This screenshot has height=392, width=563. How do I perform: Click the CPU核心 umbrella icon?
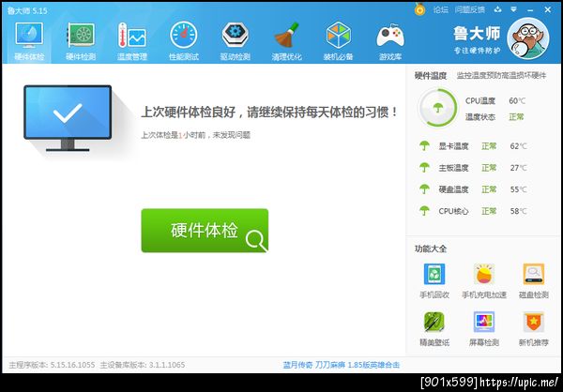point(424,211)
